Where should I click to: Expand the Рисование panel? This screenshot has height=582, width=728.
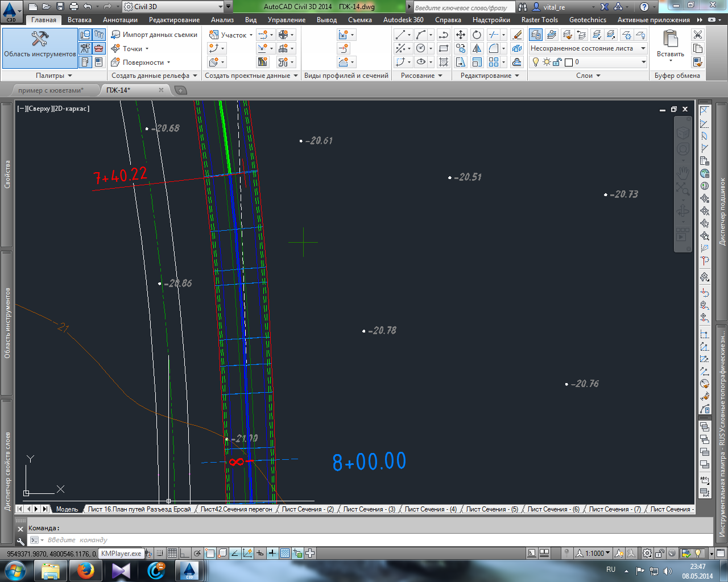pos(421,76)
